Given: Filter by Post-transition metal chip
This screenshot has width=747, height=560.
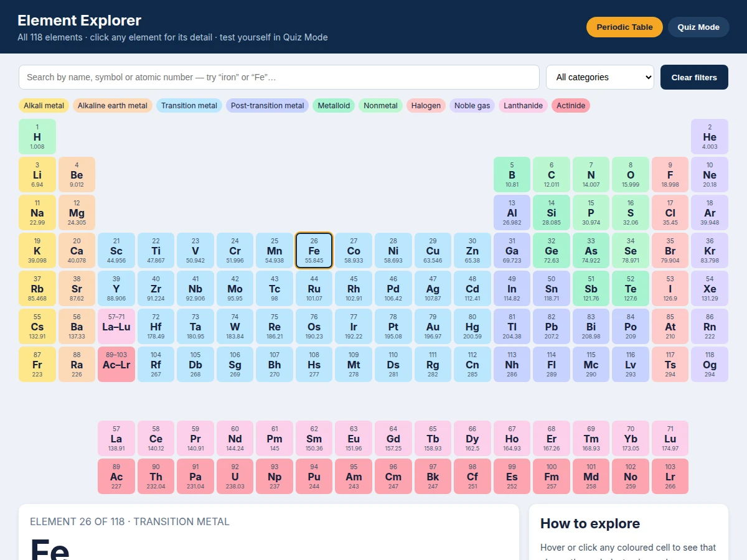Looking at the screenshot, I should pyautogui.click(x=268, y=106).
